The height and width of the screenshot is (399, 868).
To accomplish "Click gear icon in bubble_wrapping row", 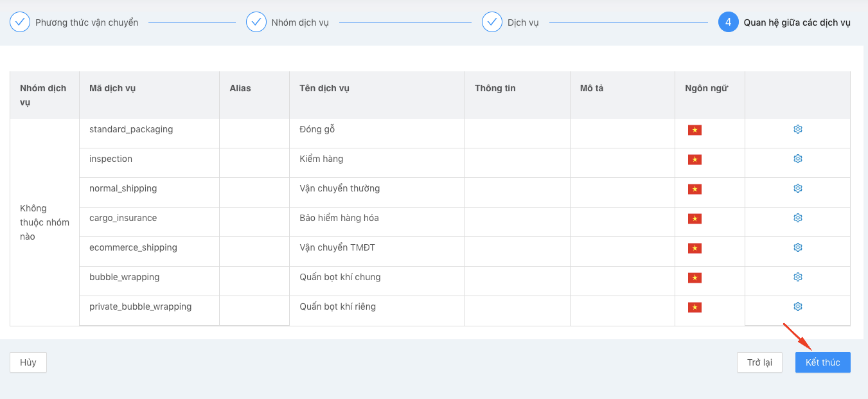I will click(x=797, y=277).
